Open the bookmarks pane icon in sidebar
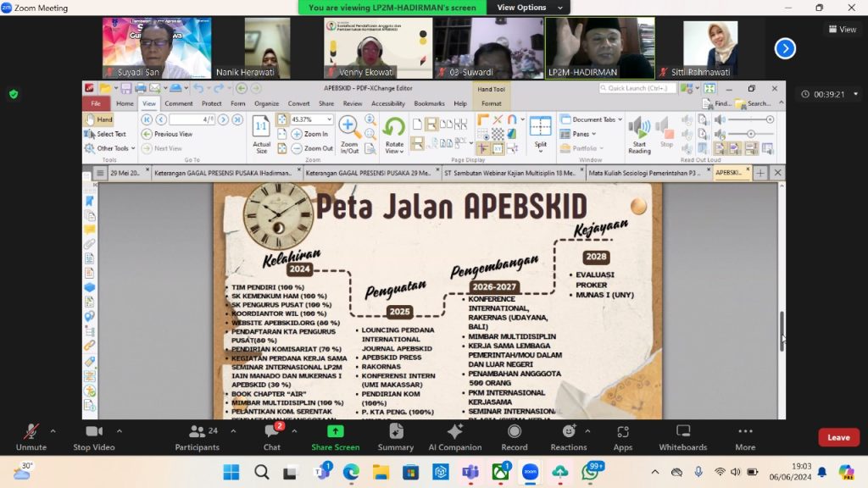This screenshot has height=488, width=868. click(x=90, y=201)
